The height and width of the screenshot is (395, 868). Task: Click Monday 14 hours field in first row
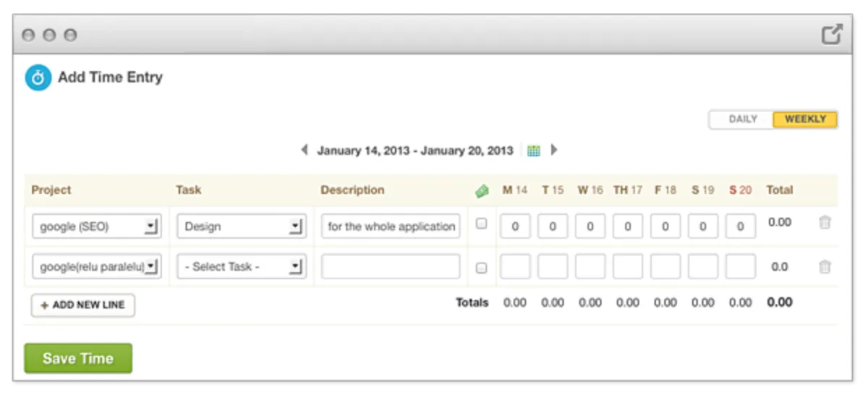pos(515,226)
